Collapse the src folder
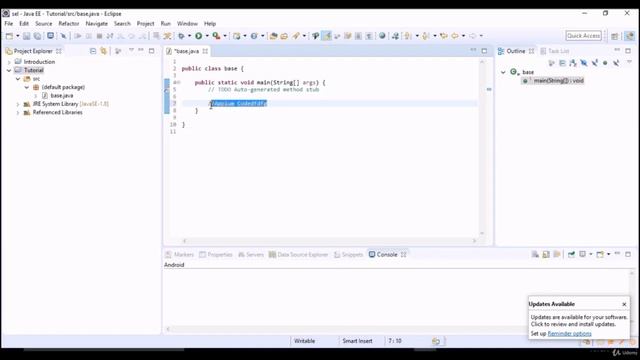This screenshot has height=360, width=640. 18,79
